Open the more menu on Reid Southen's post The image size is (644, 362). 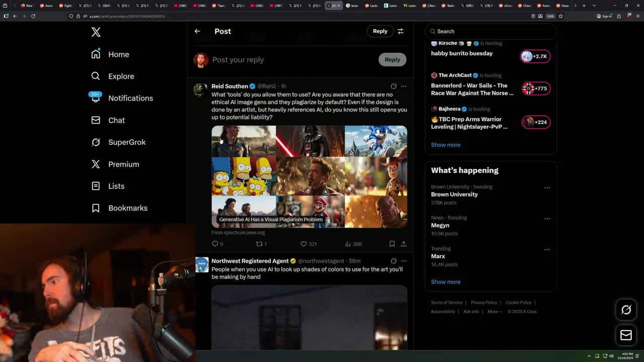click(x=404, y=86)
